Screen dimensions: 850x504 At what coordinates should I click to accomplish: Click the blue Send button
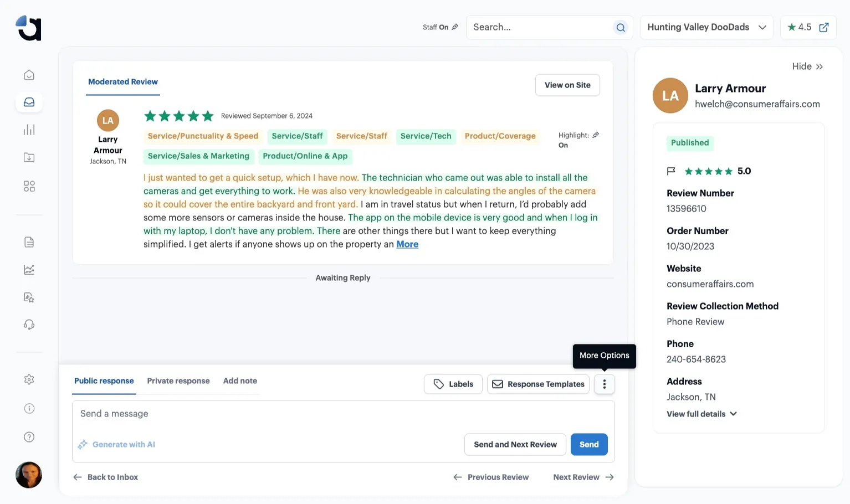point(589,444)
